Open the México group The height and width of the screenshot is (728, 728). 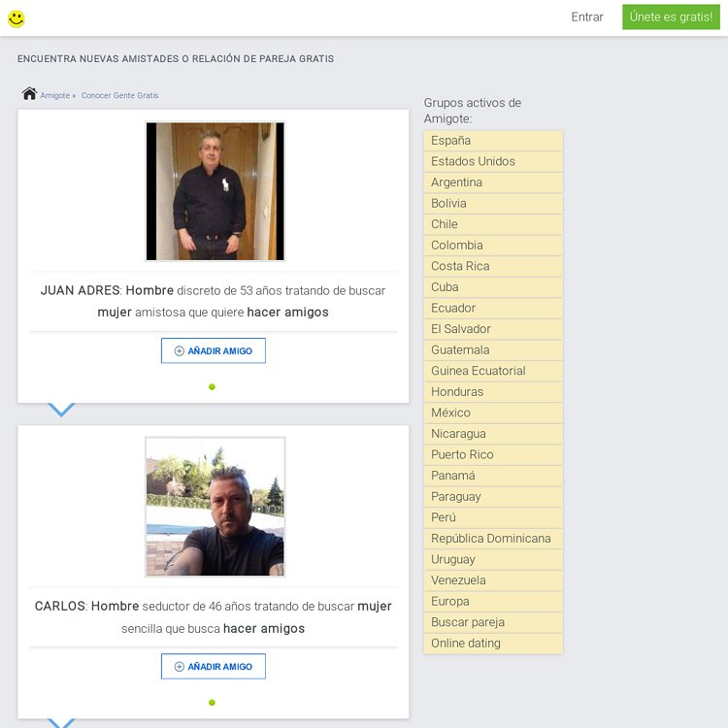493,413
